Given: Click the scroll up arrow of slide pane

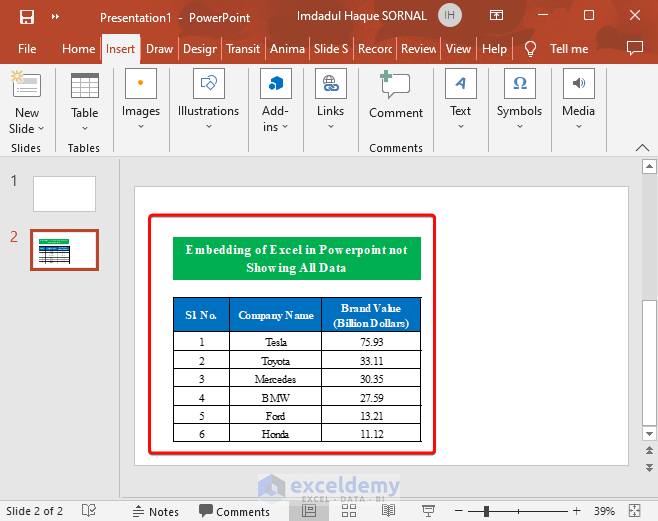Looking at the screenshot, I should pos(649,167).
